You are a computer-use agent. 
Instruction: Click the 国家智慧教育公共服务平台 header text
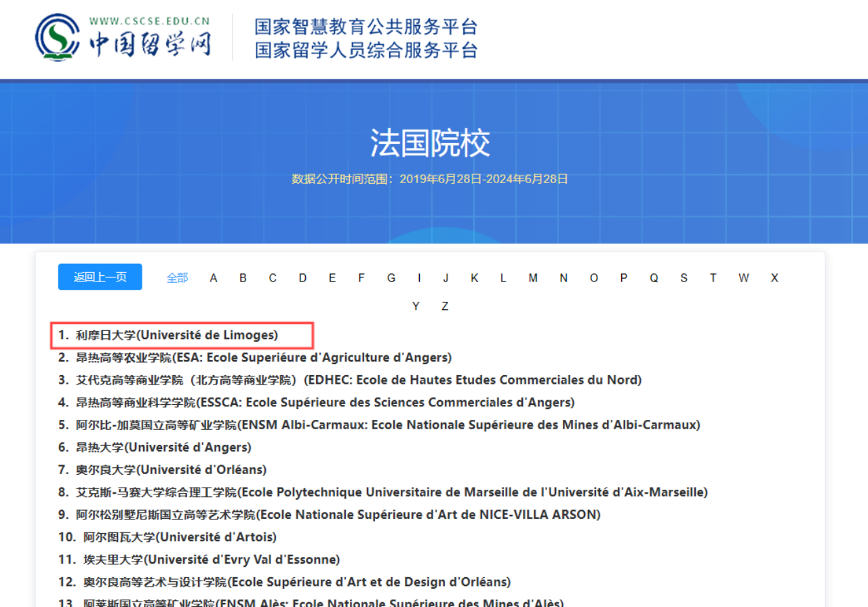(366, 27)
